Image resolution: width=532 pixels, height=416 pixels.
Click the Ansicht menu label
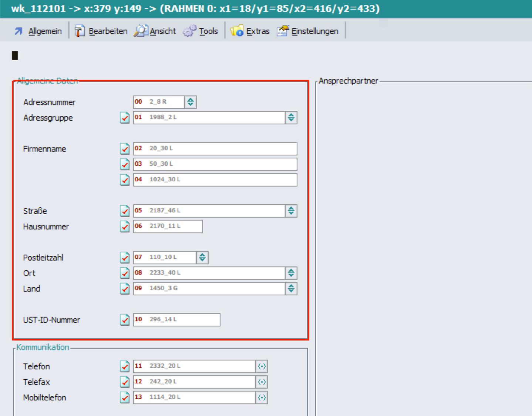(163, 31)
